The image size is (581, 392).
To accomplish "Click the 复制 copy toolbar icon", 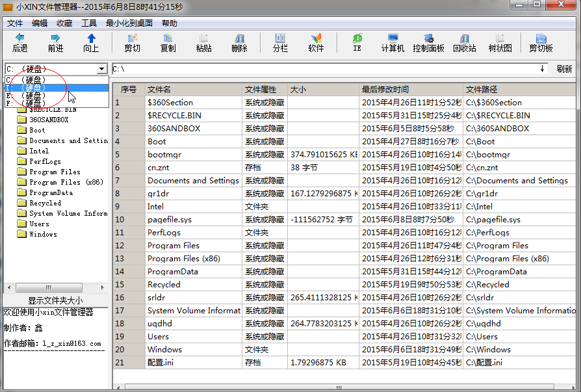I will click(x=168, y=38).
